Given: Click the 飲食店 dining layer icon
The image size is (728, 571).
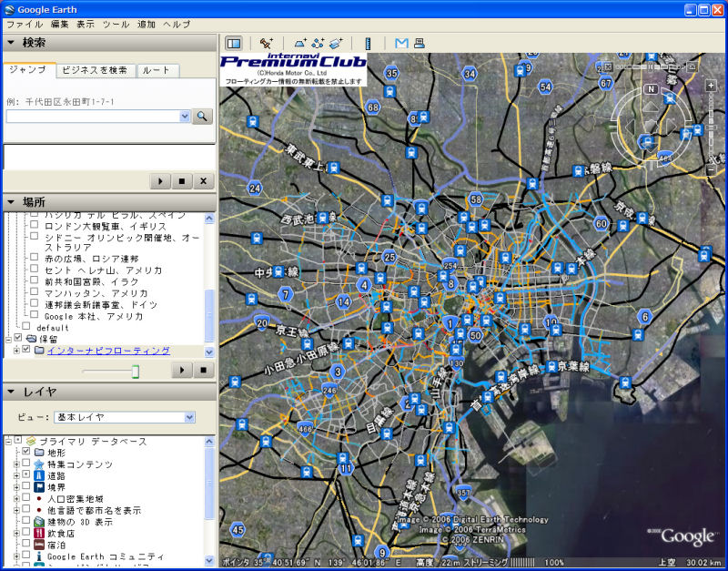Looking at the screenshot, I should [39, 534].
